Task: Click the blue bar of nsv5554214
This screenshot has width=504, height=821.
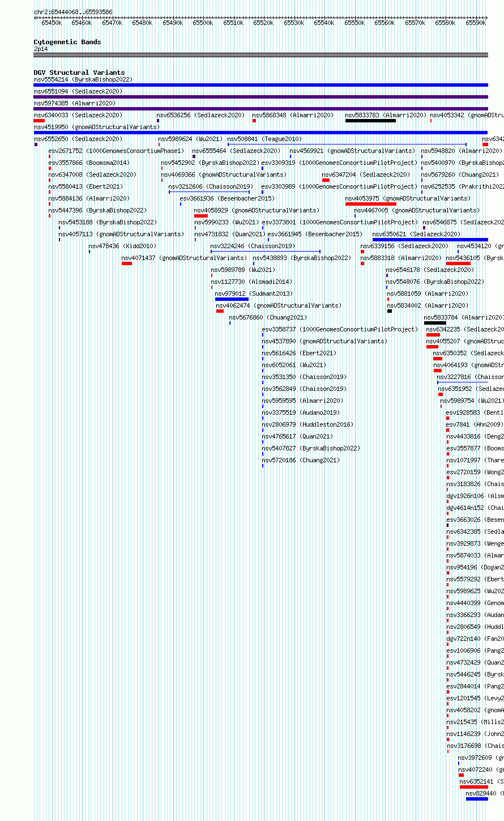Action: 260,85
